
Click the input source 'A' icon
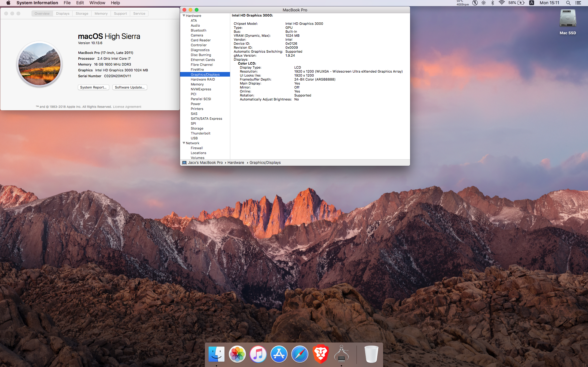[532, 3]
